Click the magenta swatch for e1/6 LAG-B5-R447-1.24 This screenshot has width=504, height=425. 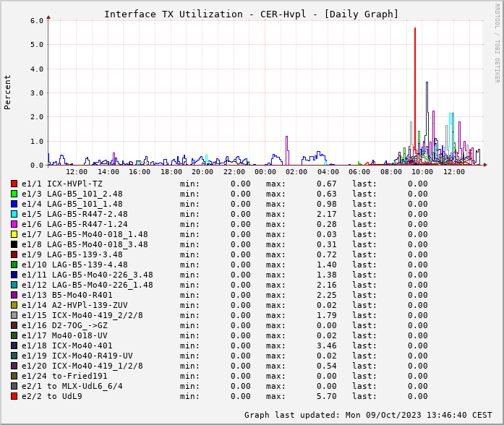pyautogui.click(x=14, y=224)
